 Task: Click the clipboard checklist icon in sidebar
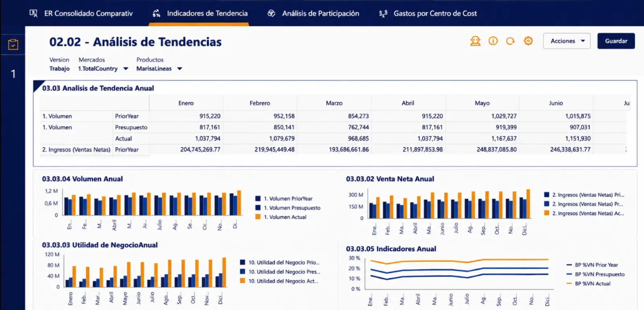click(x=13, y=44)
